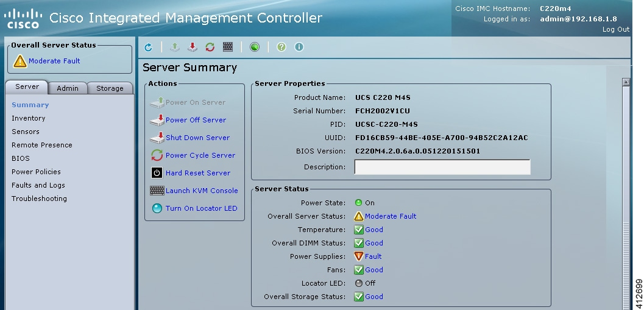Click admin@192.168.1.8 user text

coord(578,19)
